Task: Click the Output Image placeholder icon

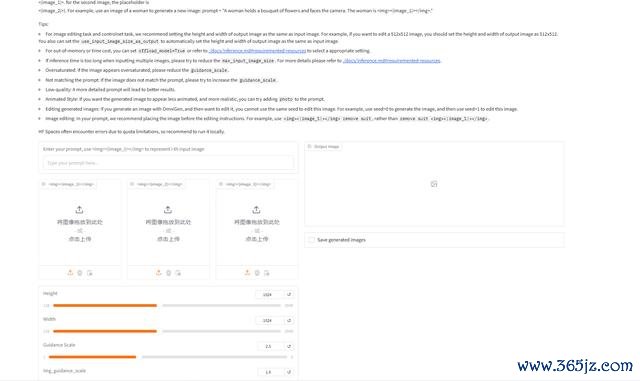Action: click(434, 184)
